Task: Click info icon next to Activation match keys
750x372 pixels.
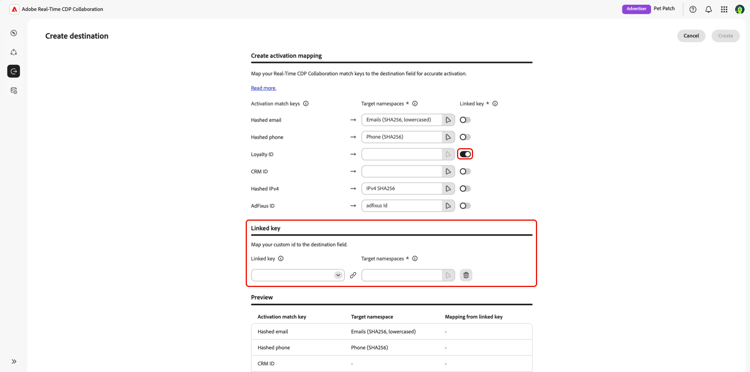Action: coord(306,103)
